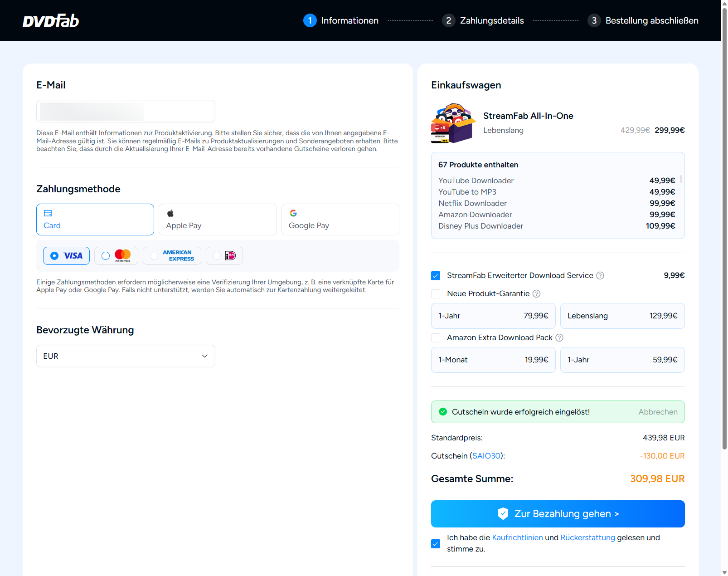
Task: Click the VISA logo
Action: (73, 256)
